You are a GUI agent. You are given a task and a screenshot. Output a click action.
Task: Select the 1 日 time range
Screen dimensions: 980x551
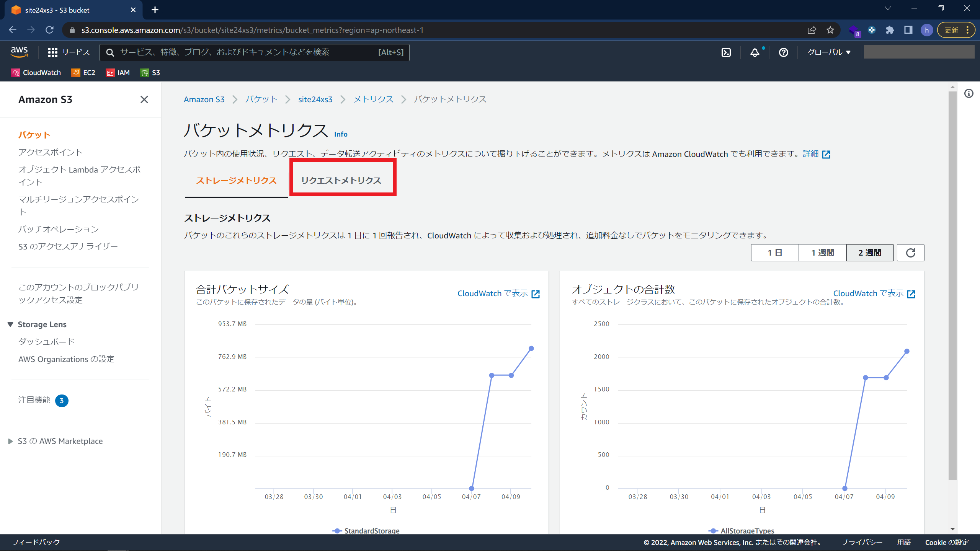click(775, 253)
